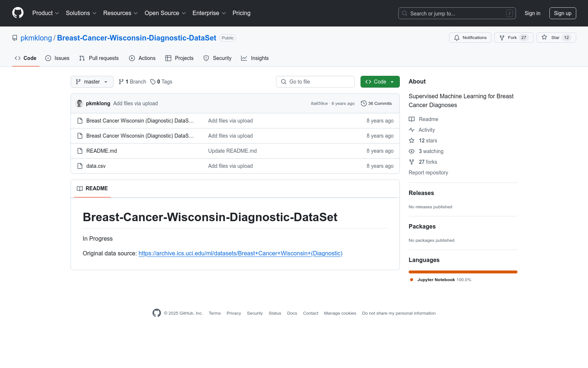Open the Packages section heading
The image size is (588, 368).
422,226
